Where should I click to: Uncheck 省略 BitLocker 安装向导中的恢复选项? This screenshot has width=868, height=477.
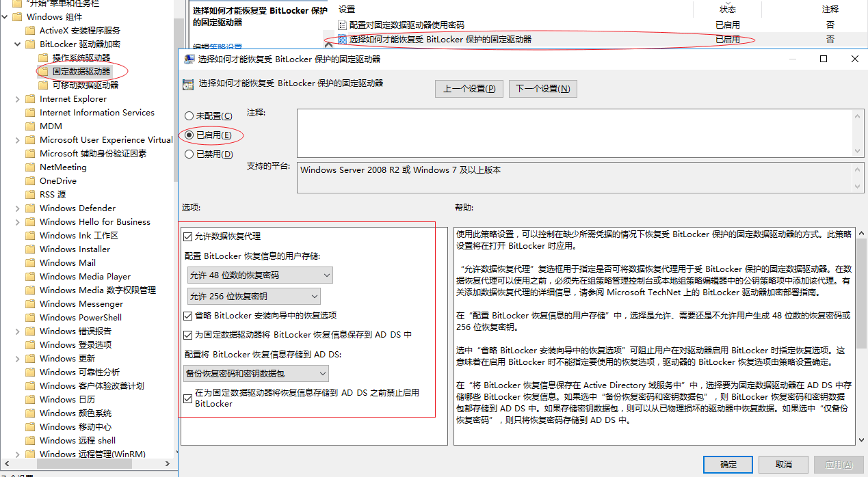187,316
